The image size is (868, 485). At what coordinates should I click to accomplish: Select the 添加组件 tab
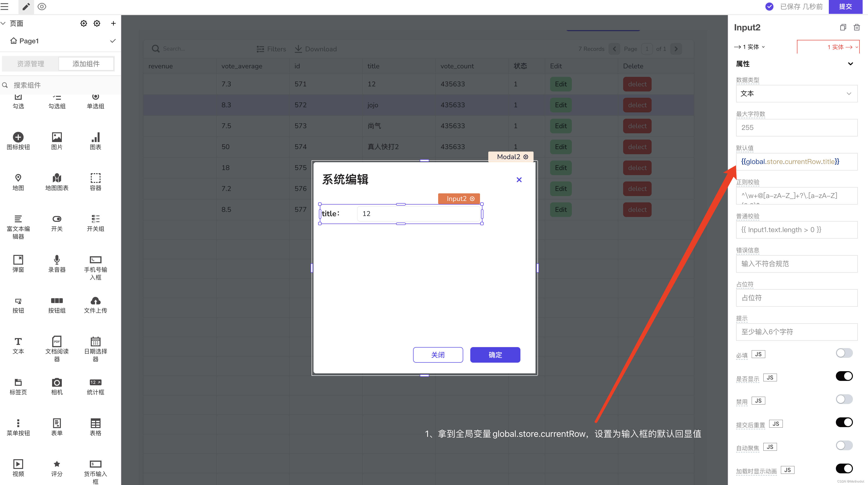[x=86, y=64]
